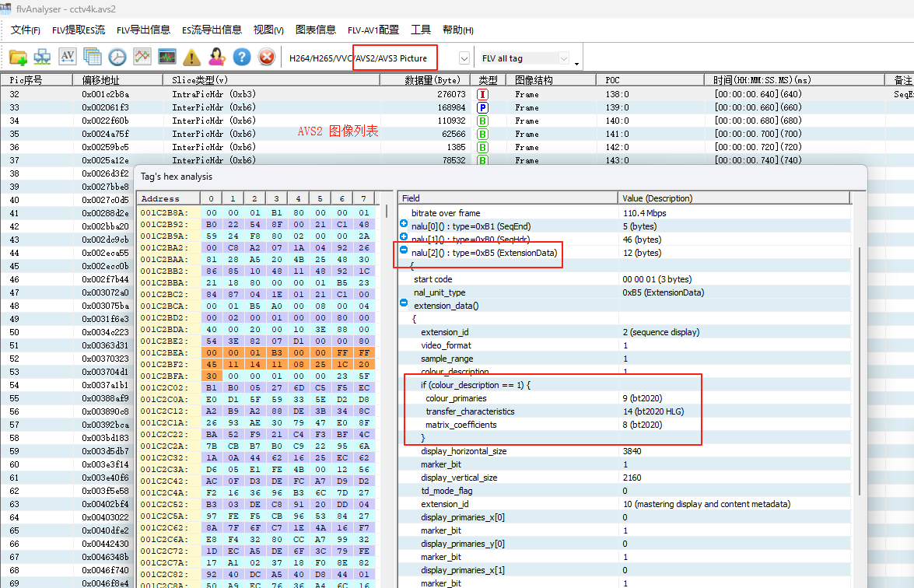Click the Field column header in analysis
The image size is (914, 588).
click(508, 198)
